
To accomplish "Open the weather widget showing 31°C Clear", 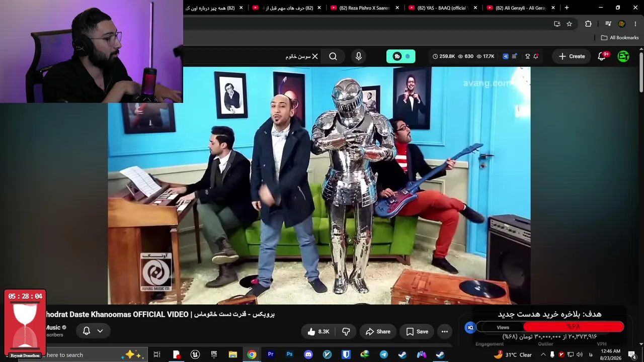I will (513, 355).
